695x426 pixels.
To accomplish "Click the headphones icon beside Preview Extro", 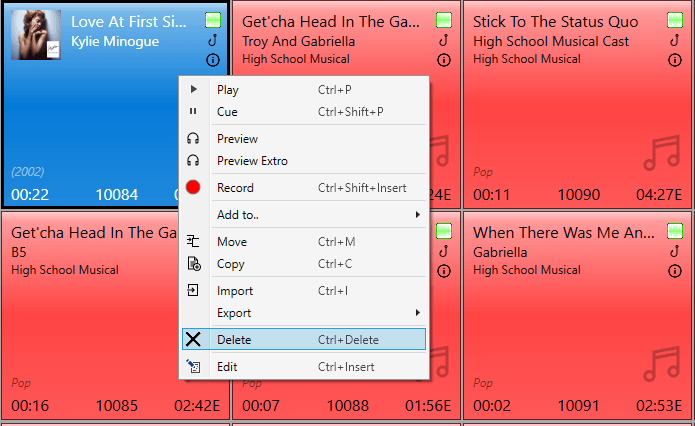I will 193,160.
